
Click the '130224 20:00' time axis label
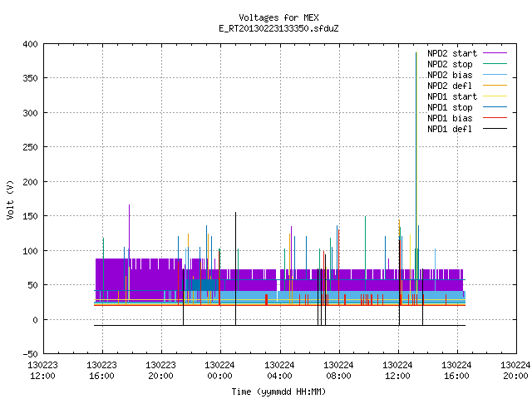[x=515, y=371]
